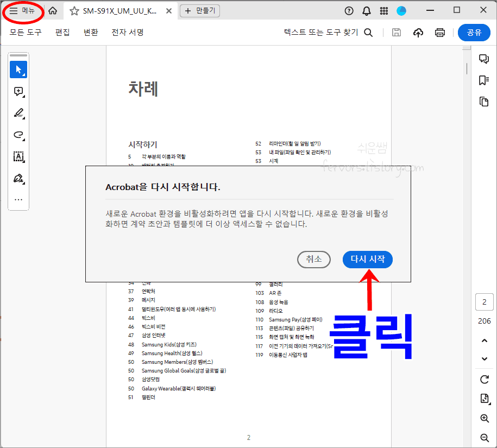The height and width of the screenshot is (448, 497).
Task: Switch to the 편집 tab
Action: (x=61, y=33)
